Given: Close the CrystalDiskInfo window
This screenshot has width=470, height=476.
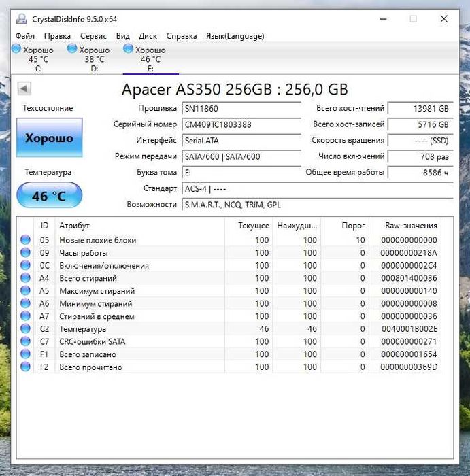Looking at the screenshot, I should coord(444,19).
